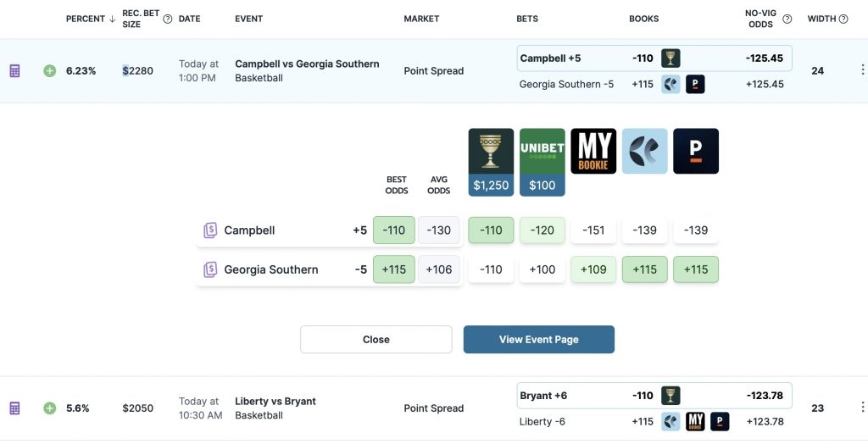This screenshot has height=444, width=868.
Task: Open three-dot menu for Campbell row
Action: tap(862, 69)
